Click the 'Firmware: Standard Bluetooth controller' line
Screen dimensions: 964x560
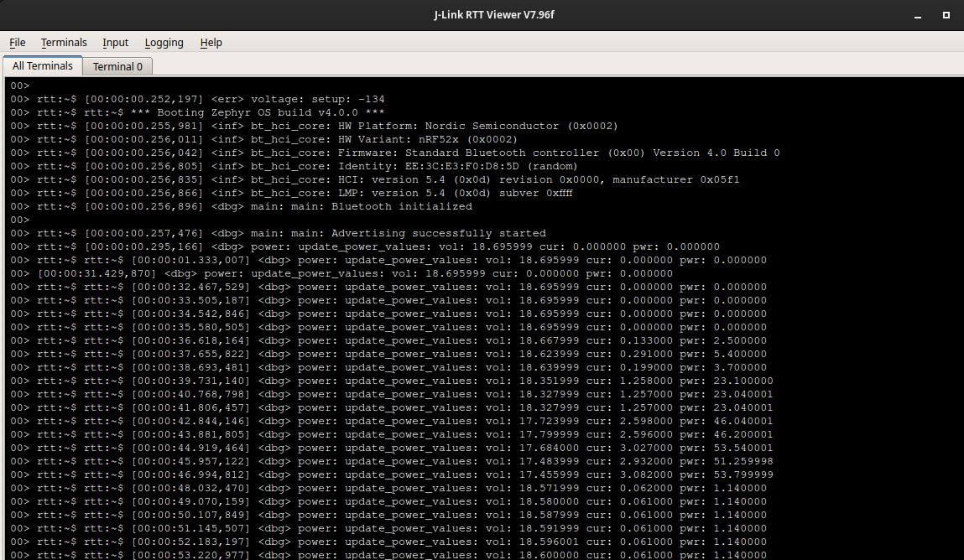tap(394, 153)
